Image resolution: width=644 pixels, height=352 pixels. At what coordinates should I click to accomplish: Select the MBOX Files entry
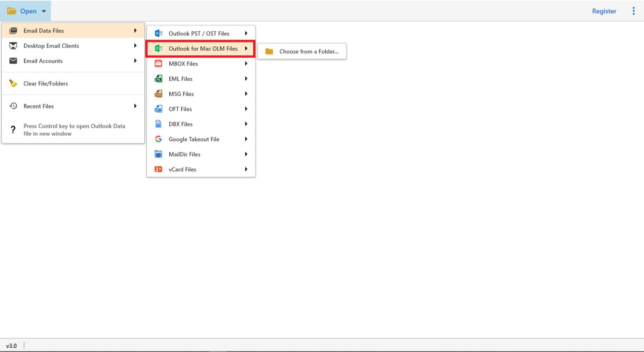pos(201,64)
